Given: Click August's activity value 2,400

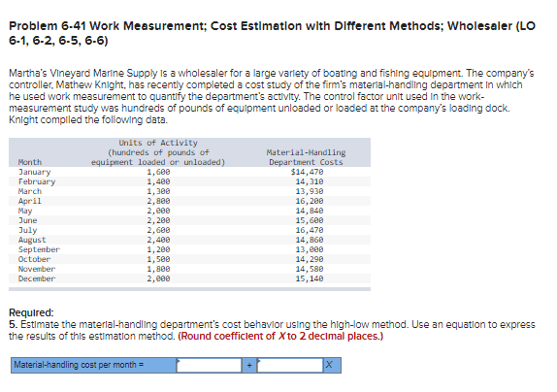Looking at the screenshot, I should (158, 240).
